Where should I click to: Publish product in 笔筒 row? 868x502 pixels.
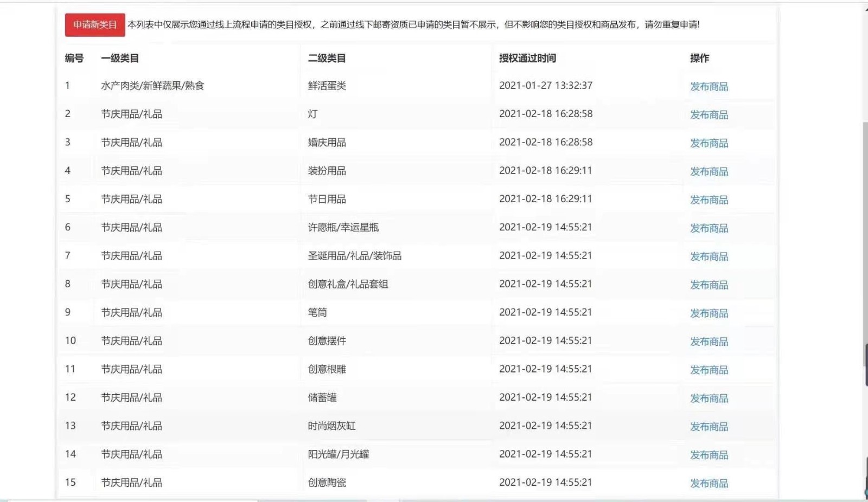pyautogui.click(x=709, y=313)
